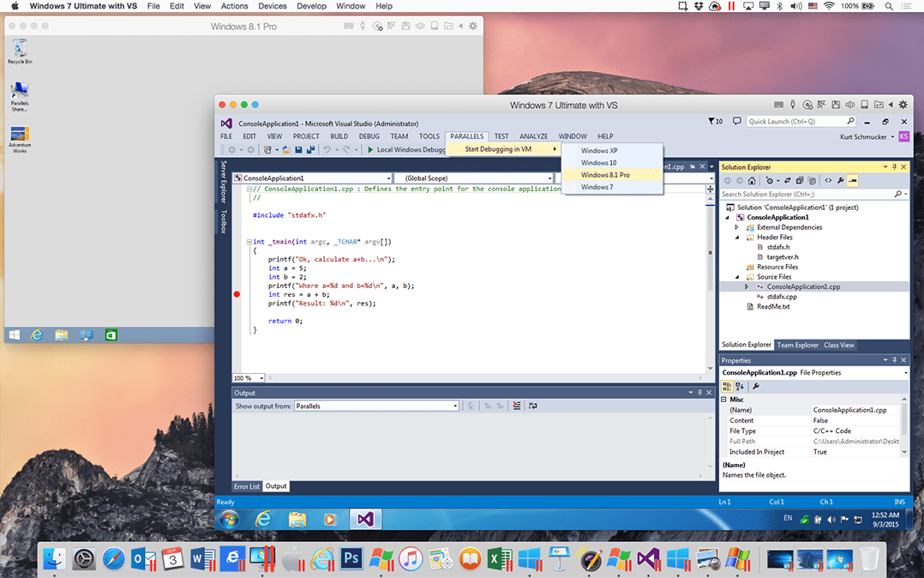Click Windows Media Player on Windows 7 taskbar

point(329,519)
